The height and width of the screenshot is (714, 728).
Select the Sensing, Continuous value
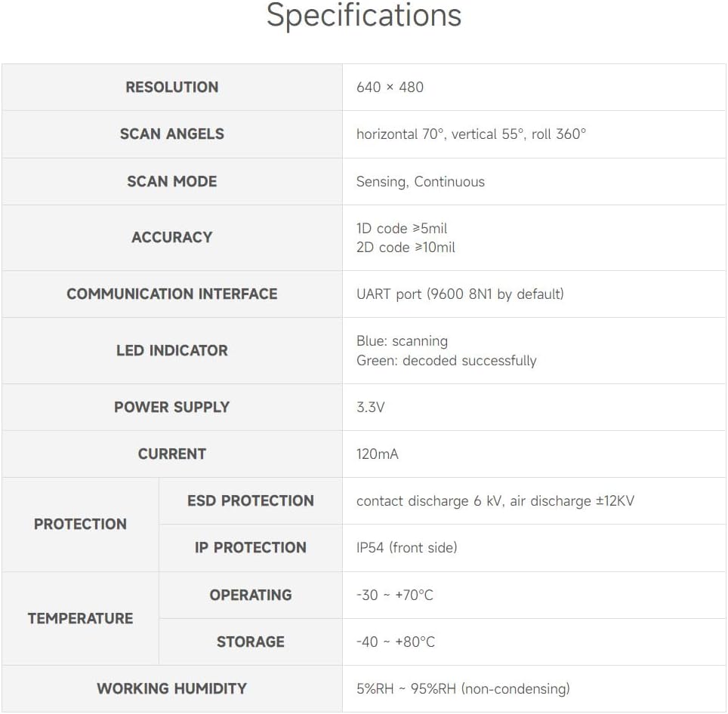(421, 181)
